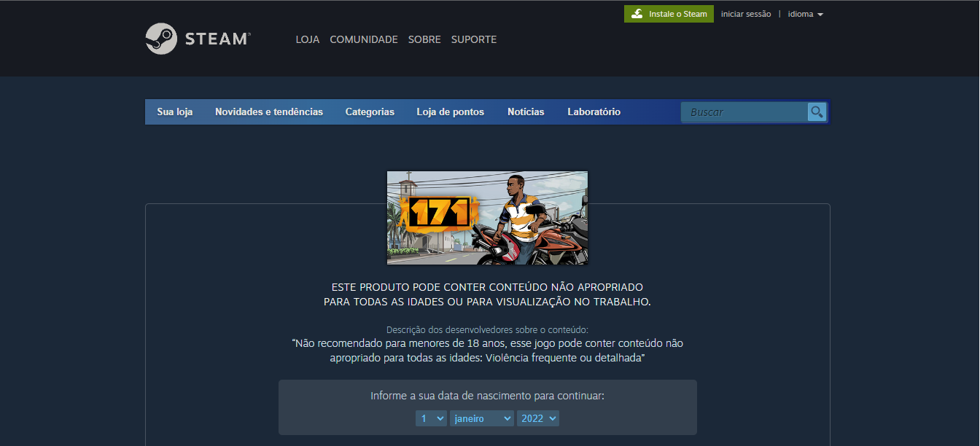Click the 'Informe a sua data de nascimento' text
This screenshot has height=446, width=980.
[x=487, y=396]
